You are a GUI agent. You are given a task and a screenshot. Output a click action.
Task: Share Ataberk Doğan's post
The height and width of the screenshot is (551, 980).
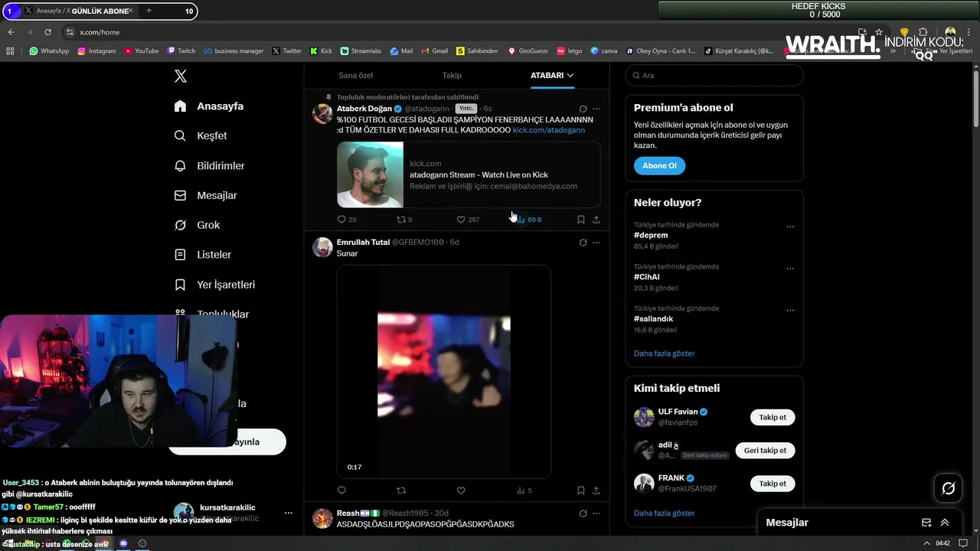596,219
